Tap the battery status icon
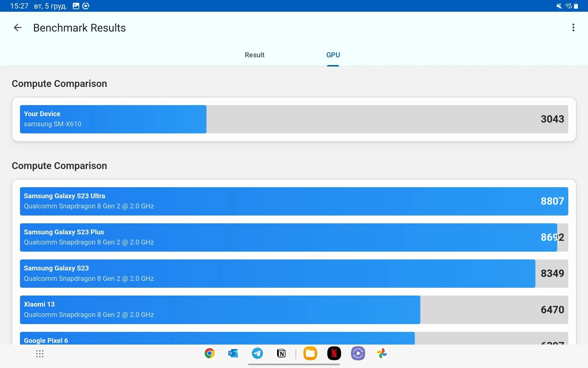The height and width of the screenshot is (368, 588). [576, 6]
